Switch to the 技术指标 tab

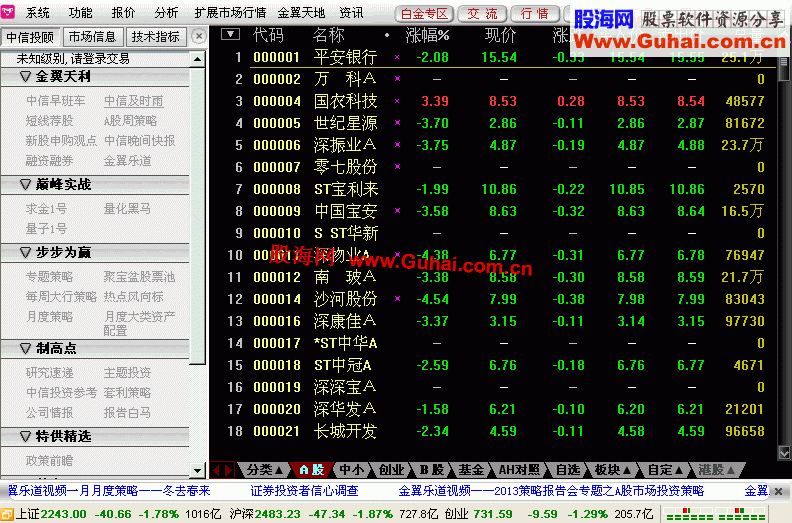coord(156,37)
